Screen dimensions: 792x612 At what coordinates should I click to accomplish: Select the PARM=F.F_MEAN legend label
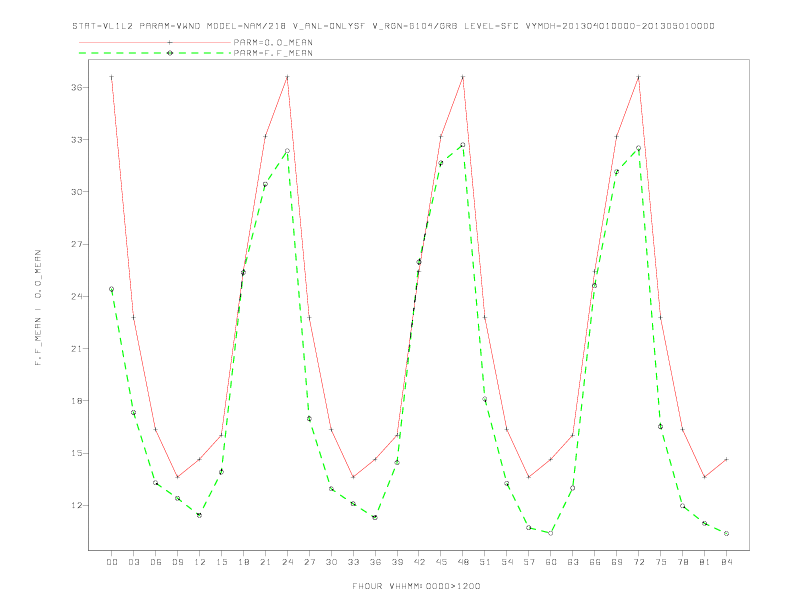tap(273, 53)
